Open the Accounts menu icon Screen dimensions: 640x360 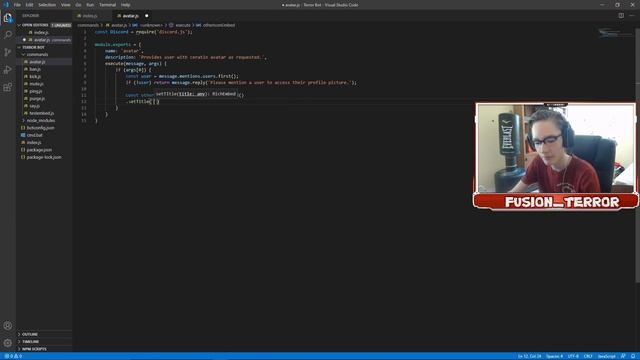pos(8,326)
